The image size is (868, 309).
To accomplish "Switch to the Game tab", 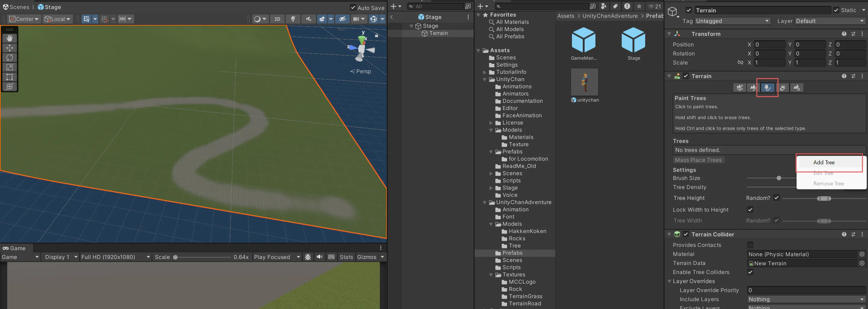I will [x=14, y=248].
